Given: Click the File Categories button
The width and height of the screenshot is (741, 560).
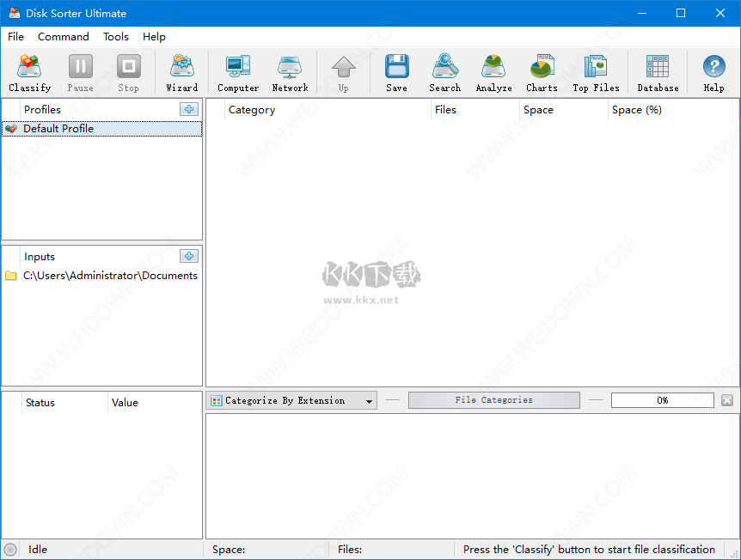Looking at the screenshot, I should click(493, 399).
